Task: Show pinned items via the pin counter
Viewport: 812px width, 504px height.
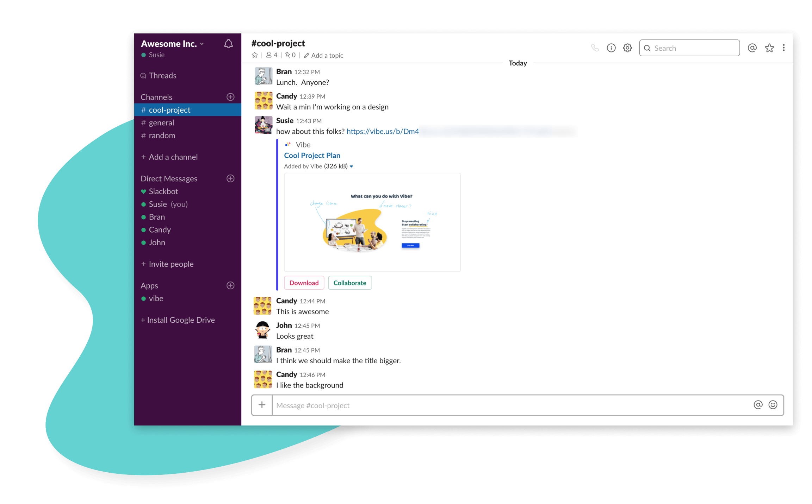Action: [290, 55]
